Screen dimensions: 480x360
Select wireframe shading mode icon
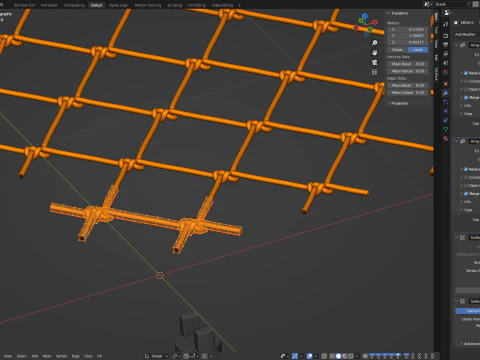click(x=332, y=356)
